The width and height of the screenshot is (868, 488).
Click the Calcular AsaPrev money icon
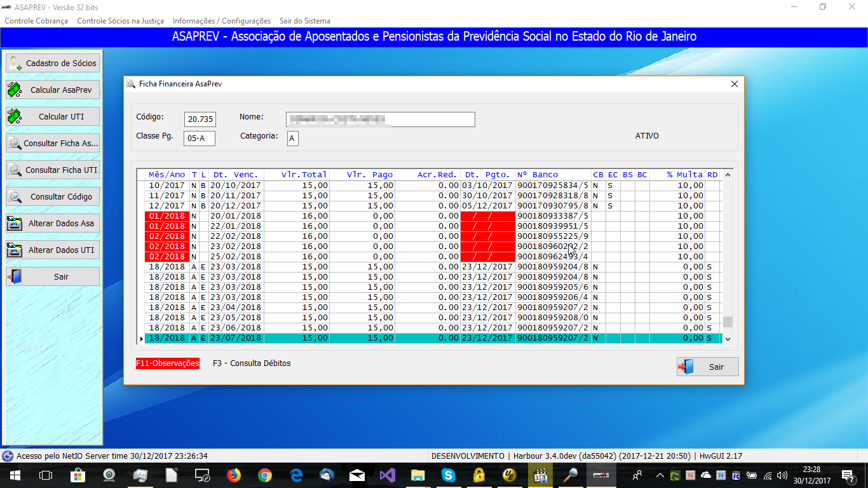click(15, 90)
